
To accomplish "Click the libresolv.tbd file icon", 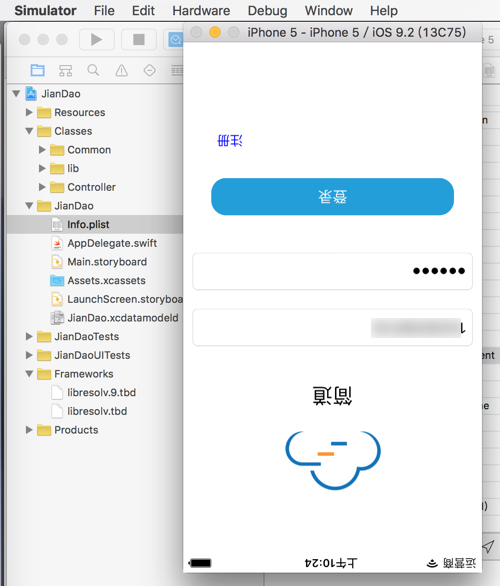I will [x=57, y=411].
